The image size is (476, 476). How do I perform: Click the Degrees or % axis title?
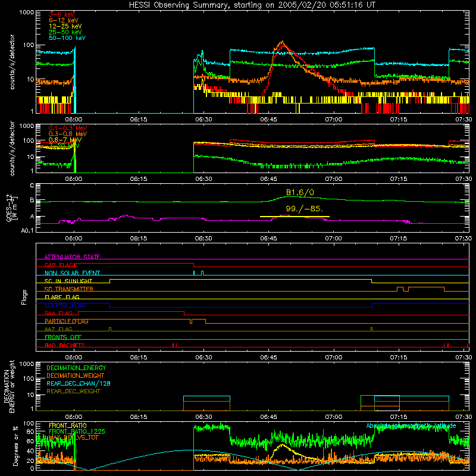(15, 446)
